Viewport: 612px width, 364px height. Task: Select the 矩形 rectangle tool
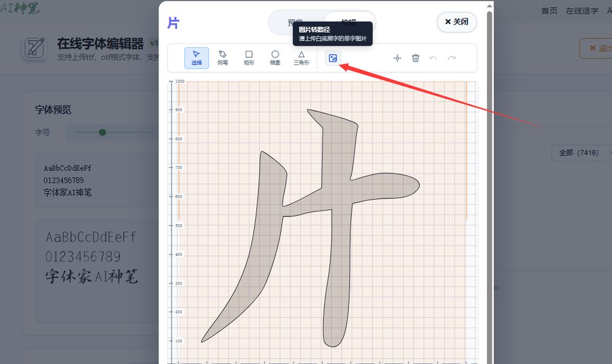coord(249,57)
